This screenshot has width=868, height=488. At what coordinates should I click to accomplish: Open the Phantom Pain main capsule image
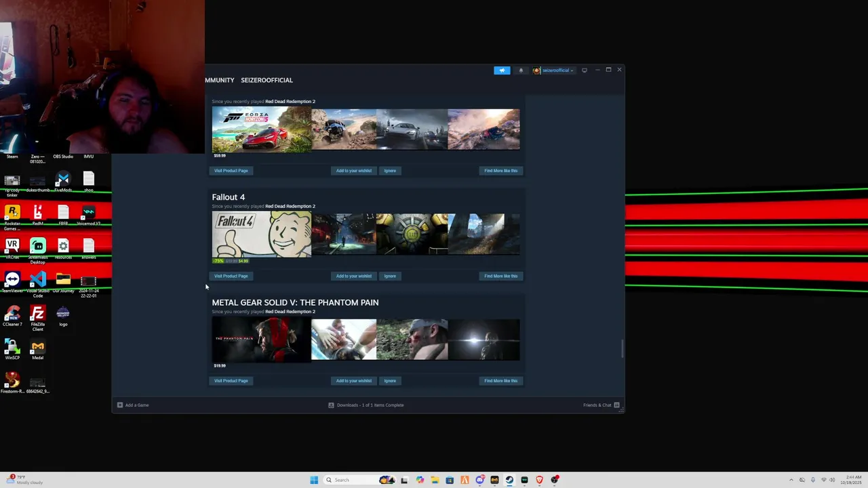click(x=261, y=340)
